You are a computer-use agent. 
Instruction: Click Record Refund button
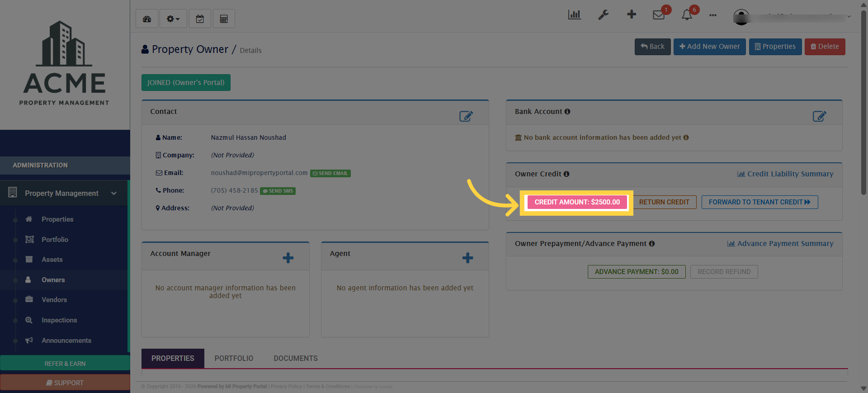724,272
